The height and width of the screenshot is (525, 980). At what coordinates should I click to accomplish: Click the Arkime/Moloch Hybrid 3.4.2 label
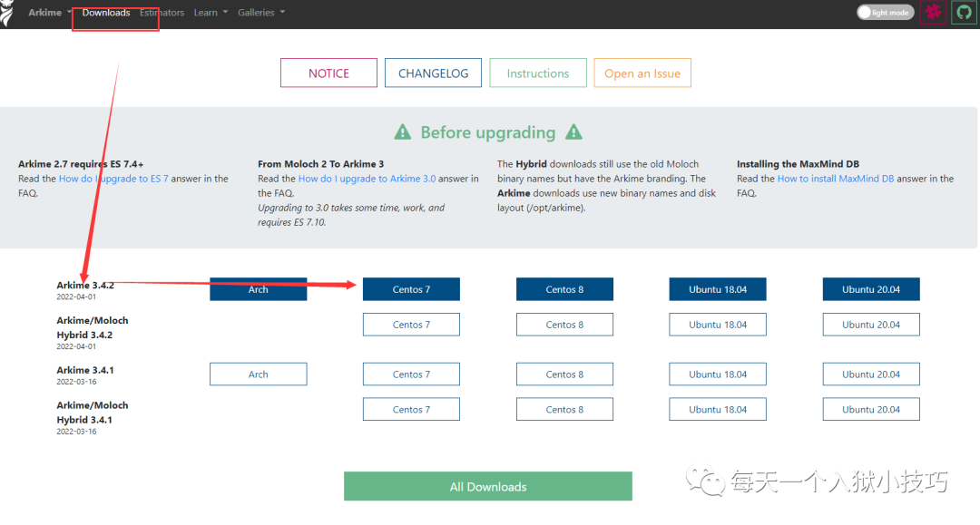coord(93,327)
